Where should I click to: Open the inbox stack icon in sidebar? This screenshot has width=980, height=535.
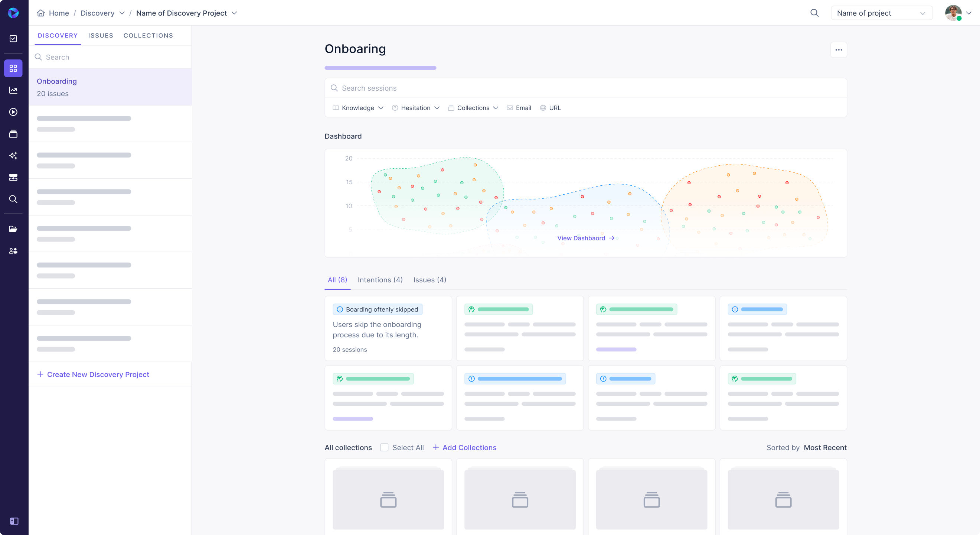[x=13, y=178]
